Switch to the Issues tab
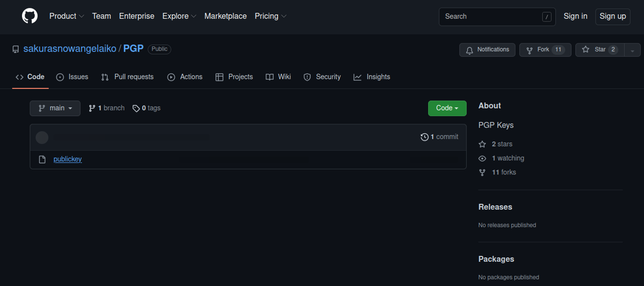Screen dimensions: 644x286 pyautogui.click(x=72, y=77)
